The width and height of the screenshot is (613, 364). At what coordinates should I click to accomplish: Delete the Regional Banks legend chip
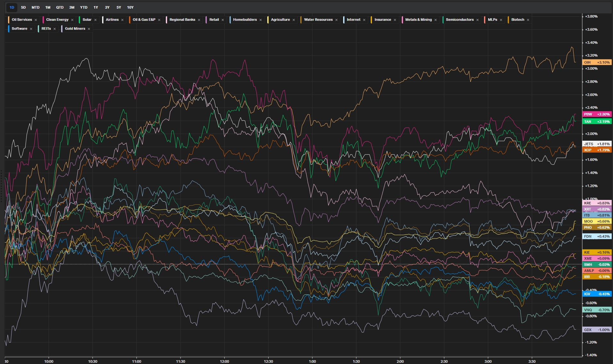199,20
